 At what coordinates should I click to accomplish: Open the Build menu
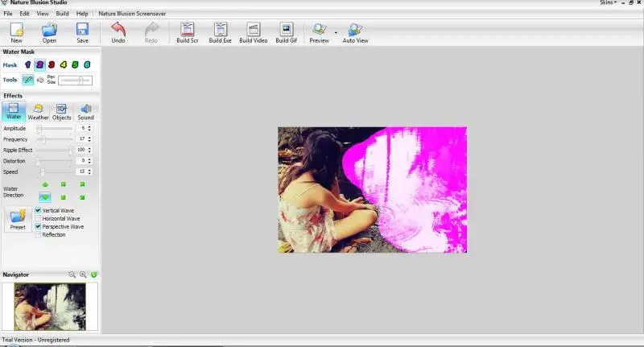tap(63, 14)
